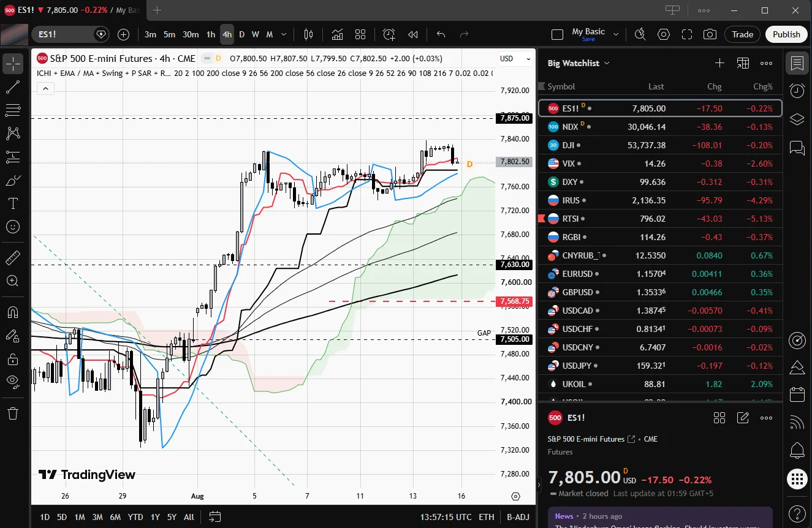Enter fullscreen chart mode
The width and height of the screenshot is (812, 528).
(687, 34)
